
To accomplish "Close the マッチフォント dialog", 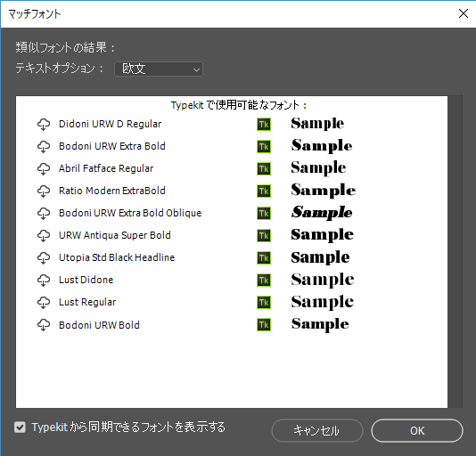I will tap(464, 13).
